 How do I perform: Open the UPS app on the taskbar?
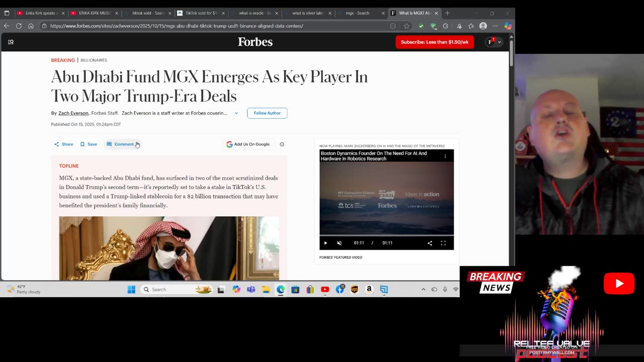point(354,290)
